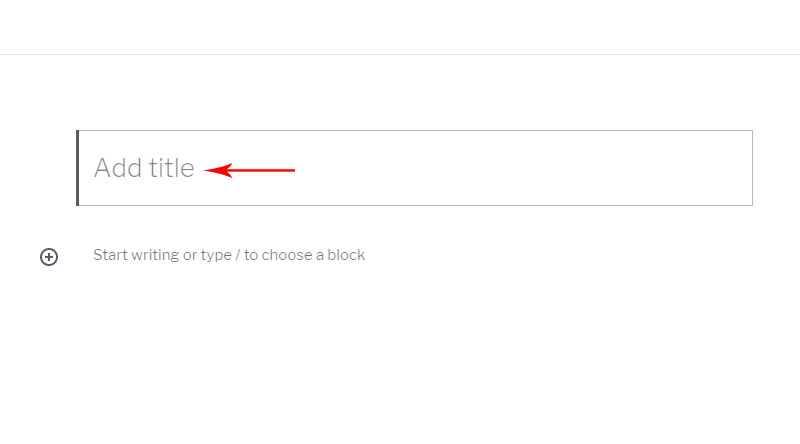Click inside title box beneath the red arrow
The height and width of the screenshot is (444, 800).
tap(249, 191)
